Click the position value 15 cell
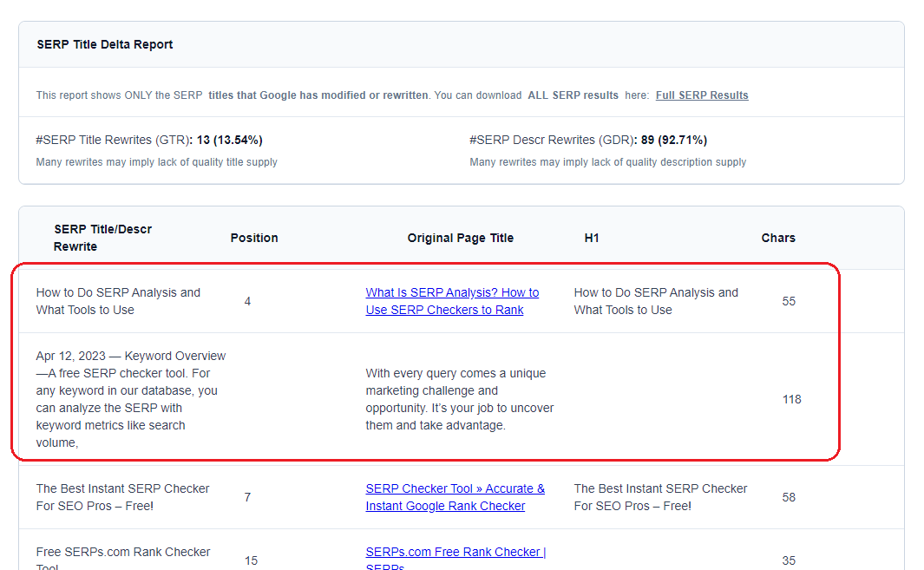Screen dimensions: 924x570 [x=251, y=560]
